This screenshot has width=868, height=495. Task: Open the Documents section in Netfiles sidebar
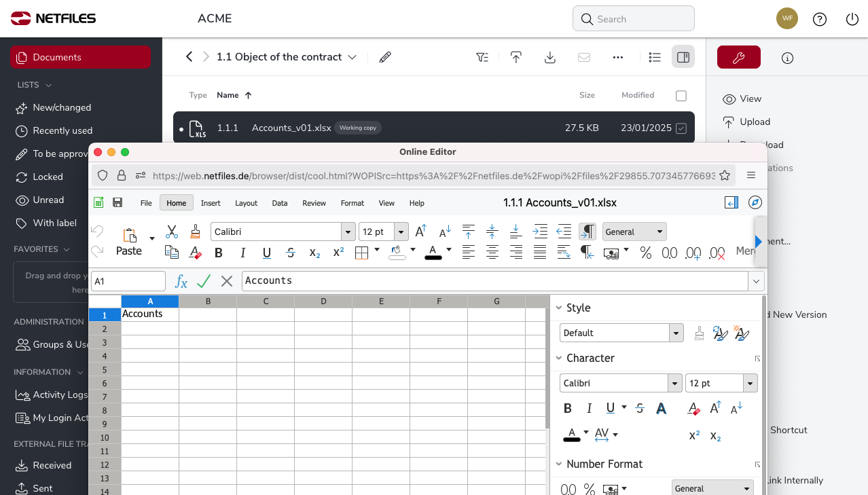click(x=80, y=57)
